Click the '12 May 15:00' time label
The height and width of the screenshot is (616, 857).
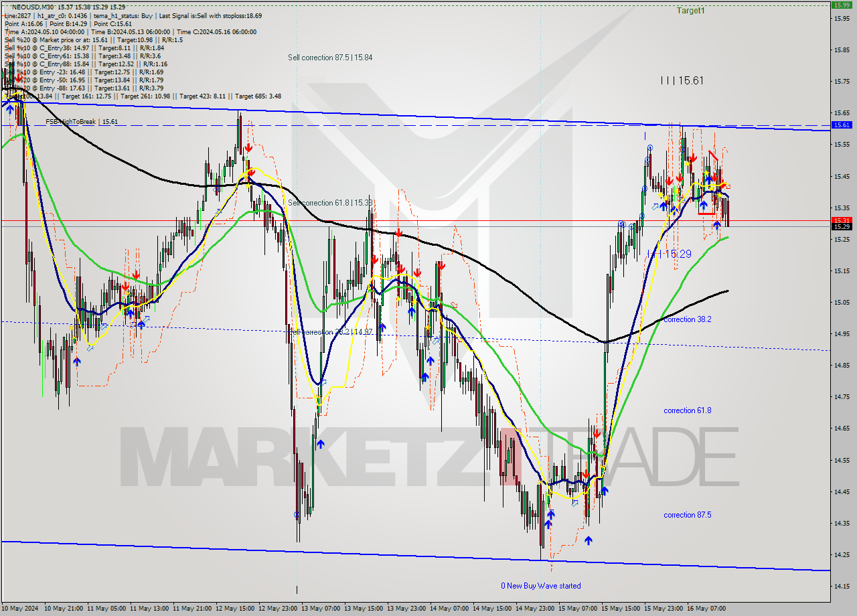coord(236,609)
